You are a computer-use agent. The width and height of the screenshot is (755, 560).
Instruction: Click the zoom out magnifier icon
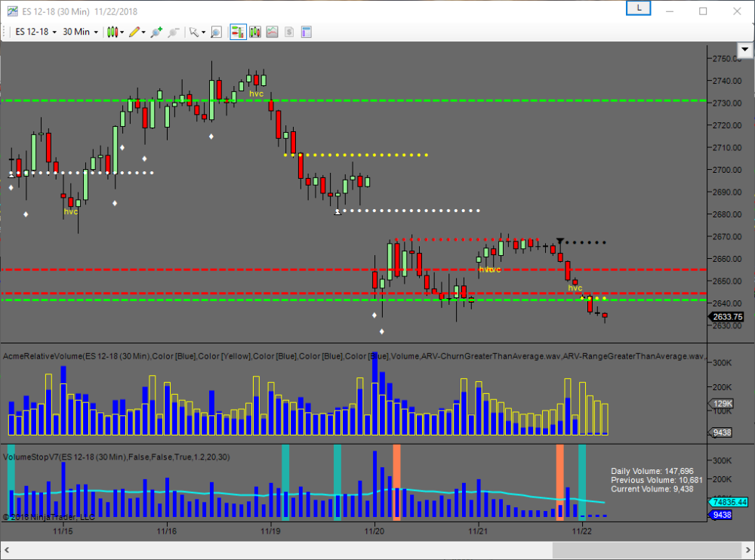click(174, 32)
